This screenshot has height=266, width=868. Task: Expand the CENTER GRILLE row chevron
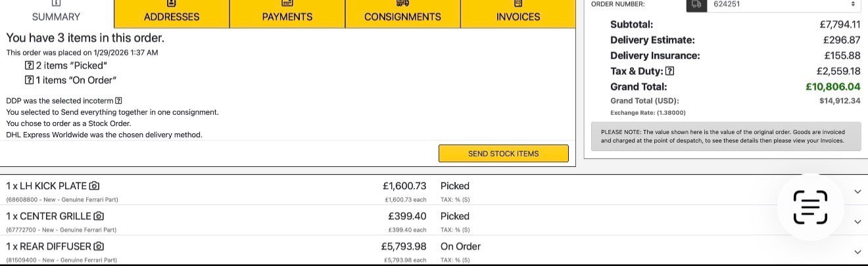[857, 221]
